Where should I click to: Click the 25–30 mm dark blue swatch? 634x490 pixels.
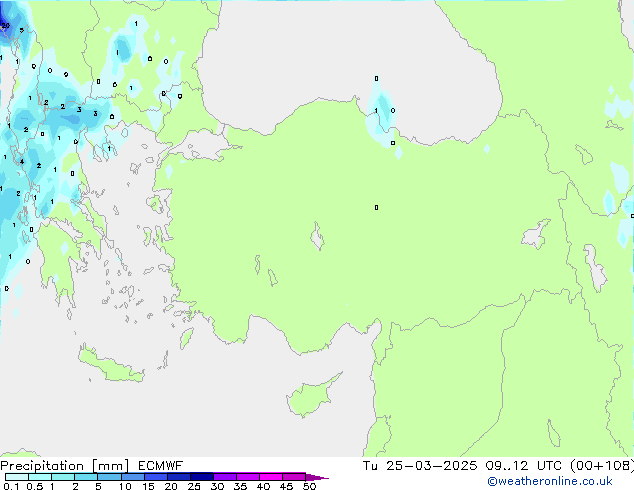[202, 477]
